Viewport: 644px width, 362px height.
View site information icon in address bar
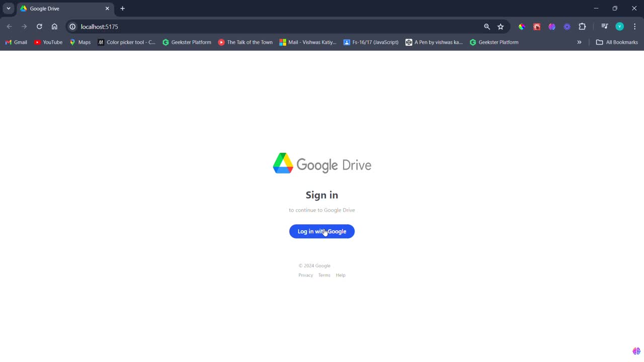(x=72, y=27)
